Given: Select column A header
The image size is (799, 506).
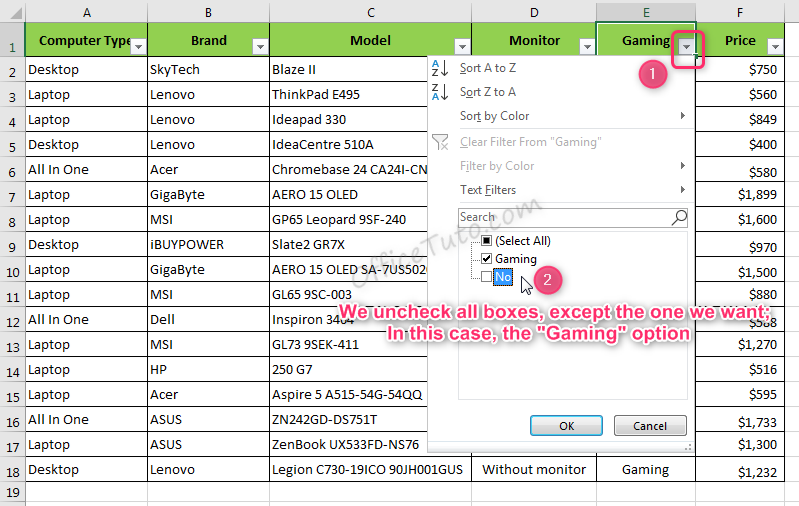Looking at the screenshot, I should coord(87,13).
